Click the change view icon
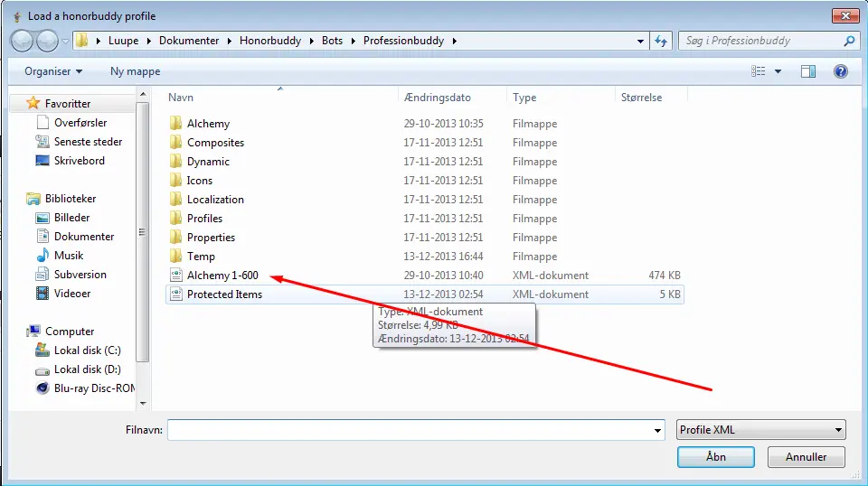 coord(758,71)
